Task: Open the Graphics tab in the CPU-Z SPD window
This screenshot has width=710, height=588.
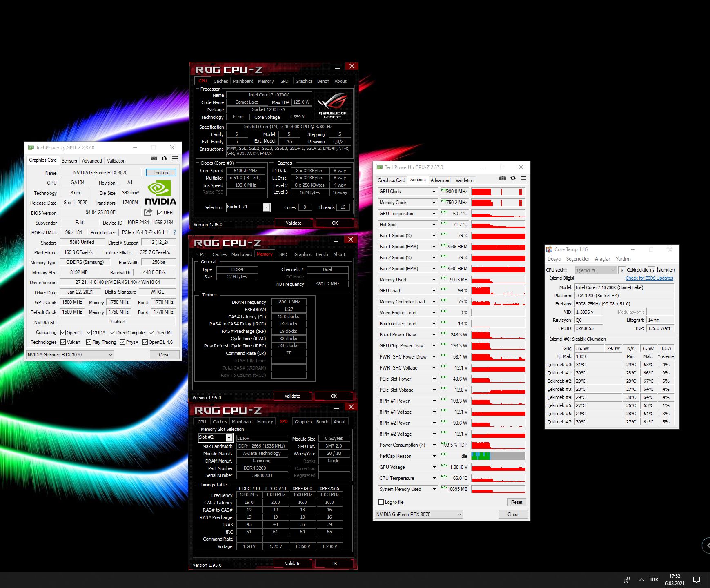Action: click(303, 422)
